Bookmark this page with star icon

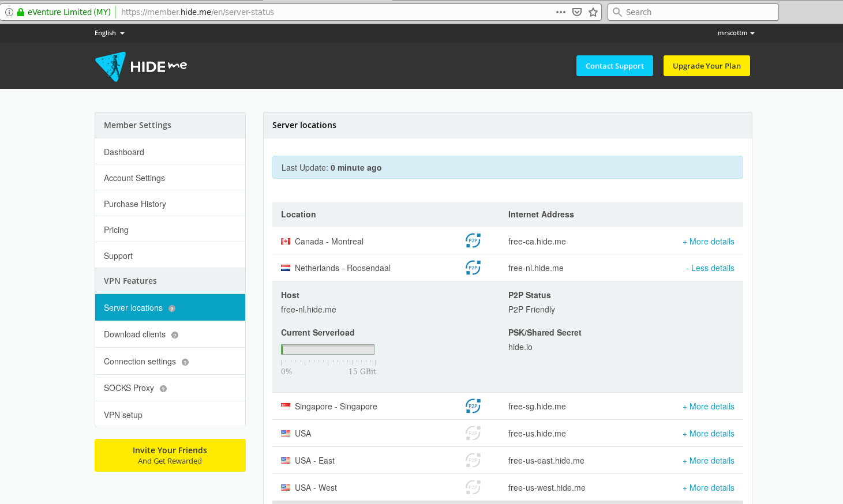coord(593,12)
